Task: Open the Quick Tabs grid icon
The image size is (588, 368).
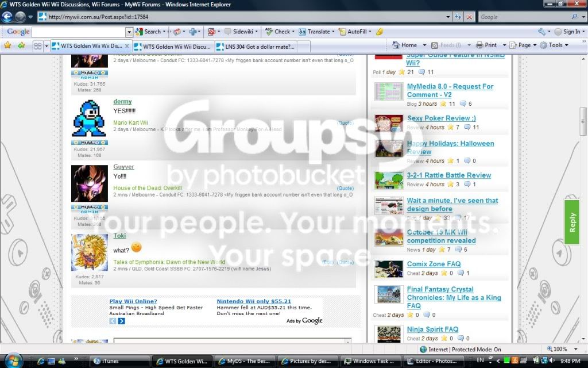Action: tap(38, 46)
